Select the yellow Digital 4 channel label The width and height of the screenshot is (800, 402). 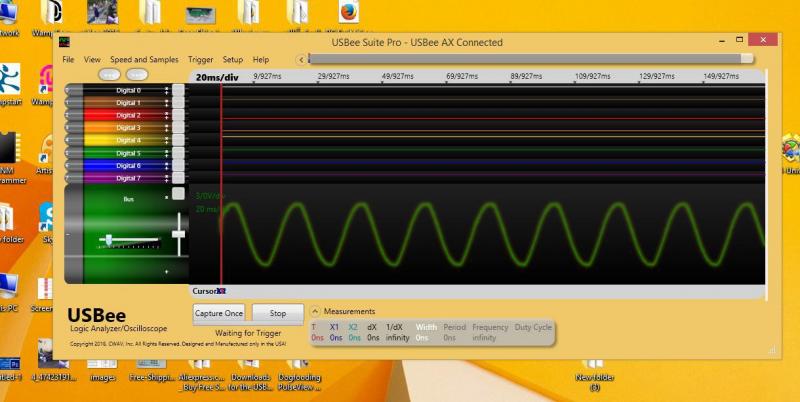pyautogui.click(x=128, y=140)
